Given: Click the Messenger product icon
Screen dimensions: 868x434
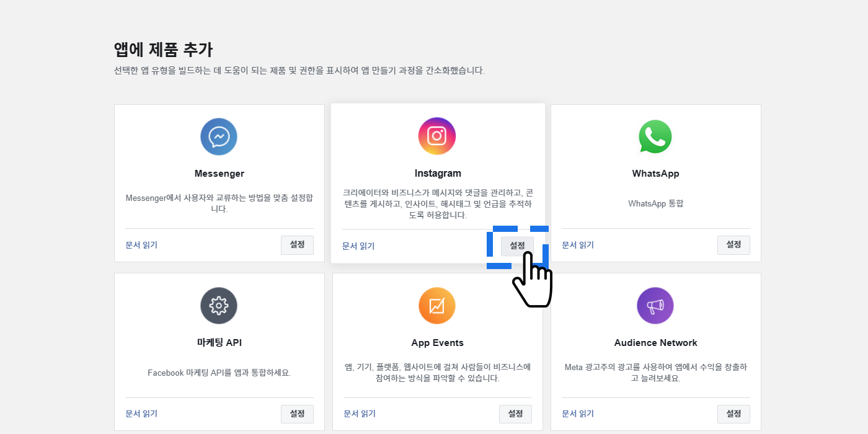Looking at the screenshot, I should (x=219, y=136).
